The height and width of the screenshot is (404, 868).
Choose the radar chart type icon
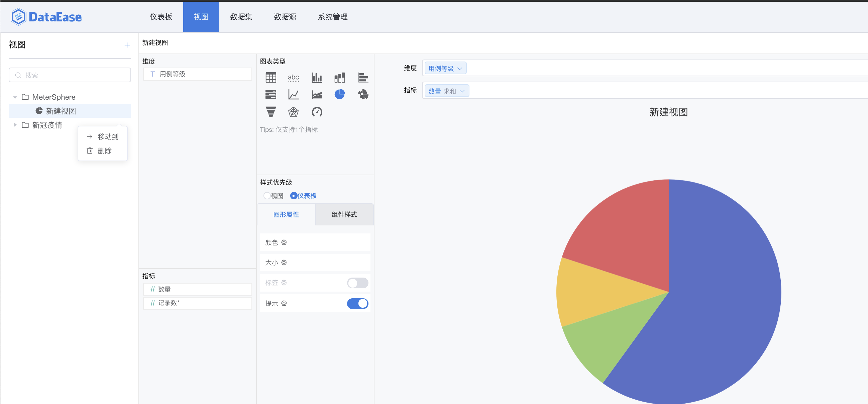tap(293, 112)
